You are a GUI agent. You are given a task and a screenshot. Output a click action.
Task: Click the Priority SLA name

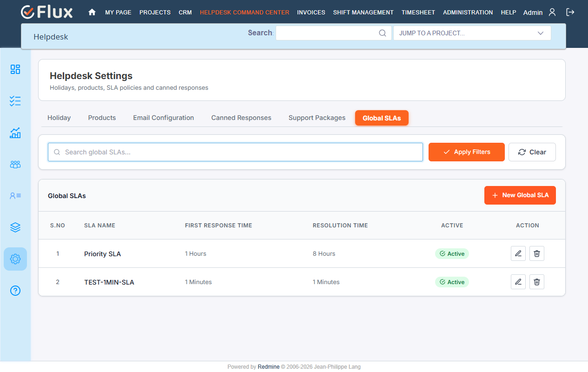tap(102, 254)
